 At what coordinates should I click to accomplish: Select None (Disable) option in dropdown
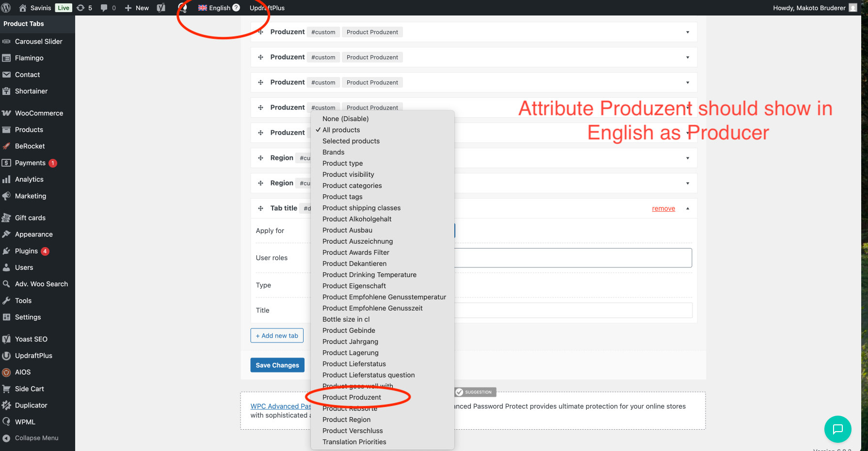tap(345, 119)
